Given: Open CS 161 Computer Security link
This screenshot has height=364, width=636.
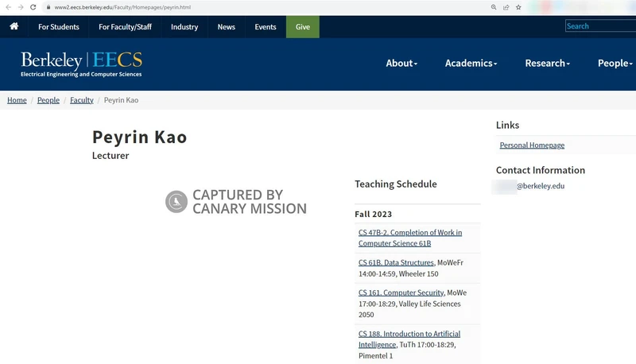Looking at the screenshot, I should [x=401, y=292].
